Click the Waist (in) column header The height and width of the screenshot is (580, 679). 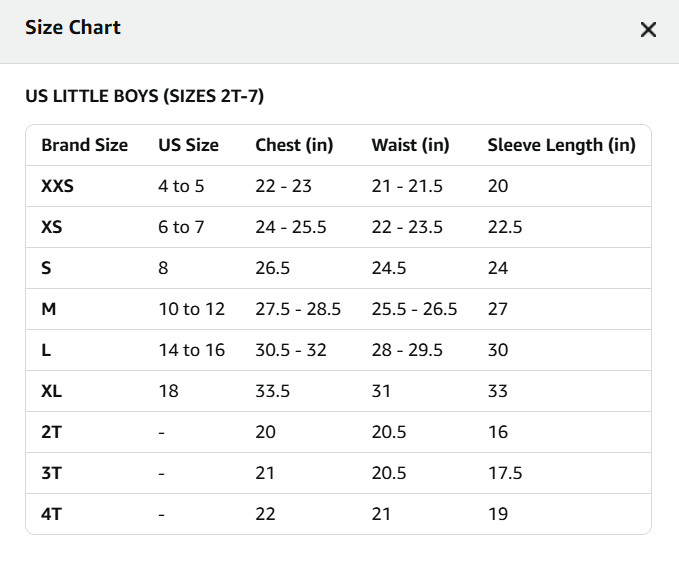(x=410, y=145)
